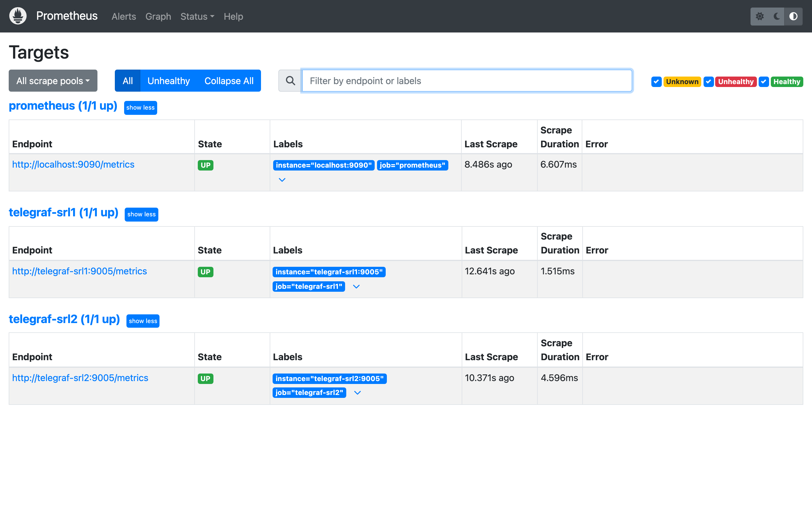Click the job="prometheus" label badge

tap(412, 165)
